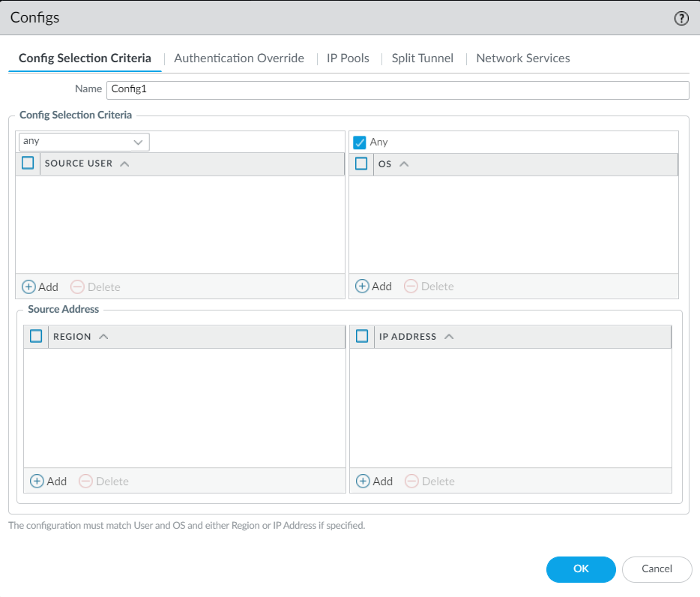Screen dimensions: 700x597
Task: Click Add under the IP Address list
Action: point(374,481)
